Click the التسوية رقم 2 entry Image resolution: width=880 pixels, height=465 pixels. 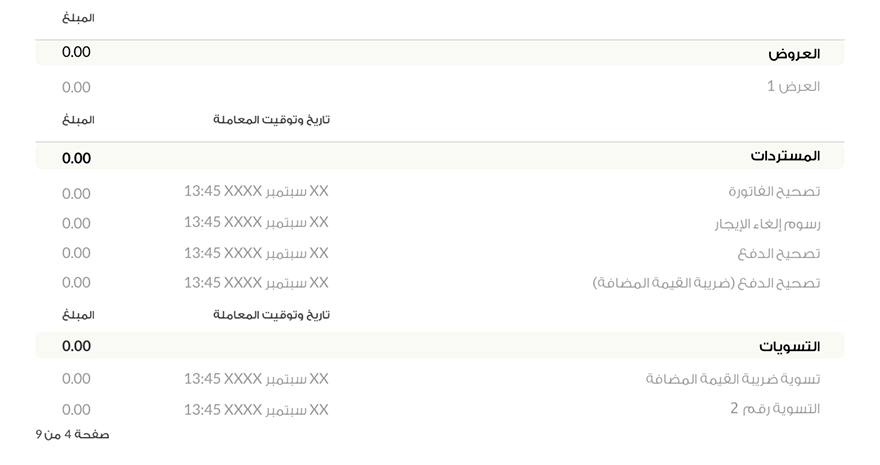[775, 409]
